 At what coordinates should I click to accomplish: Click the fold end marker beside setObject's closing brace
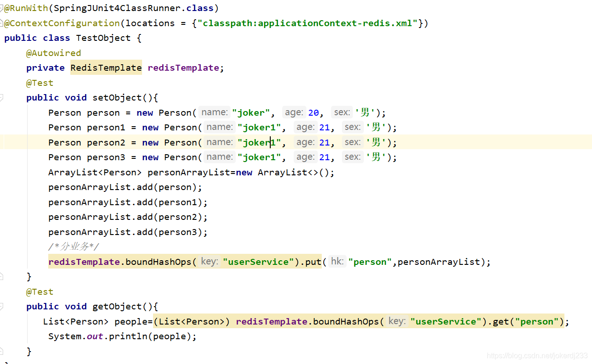click(1, 276)
